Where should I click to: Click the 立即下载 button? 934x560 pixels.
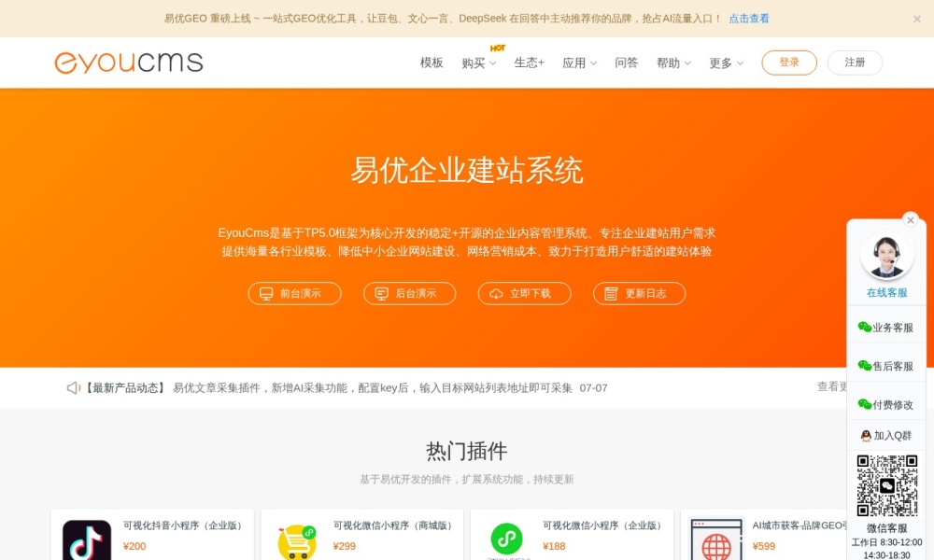pyautogui.click(x=524, y=293)
